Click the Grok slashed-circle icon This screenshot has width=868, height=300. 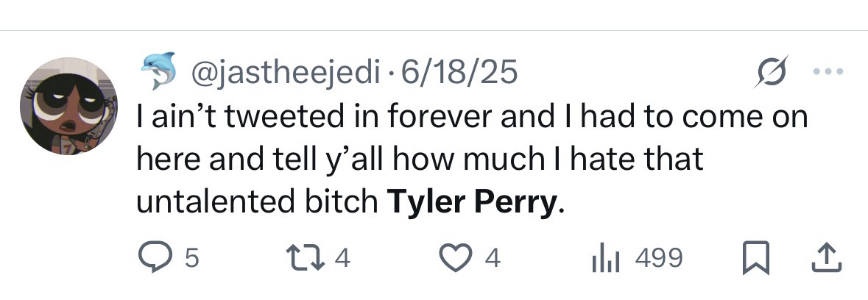point(772,72)
